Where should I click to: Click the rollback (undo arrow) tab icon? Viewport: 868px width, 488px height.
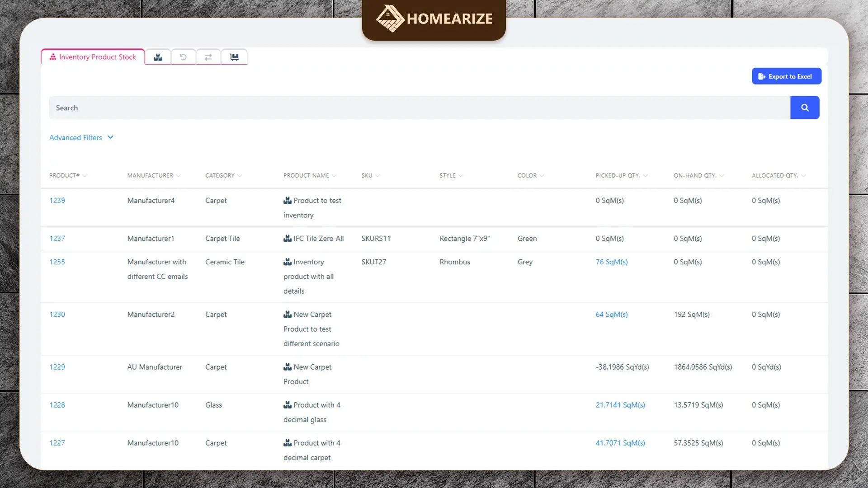pos(183,56)
